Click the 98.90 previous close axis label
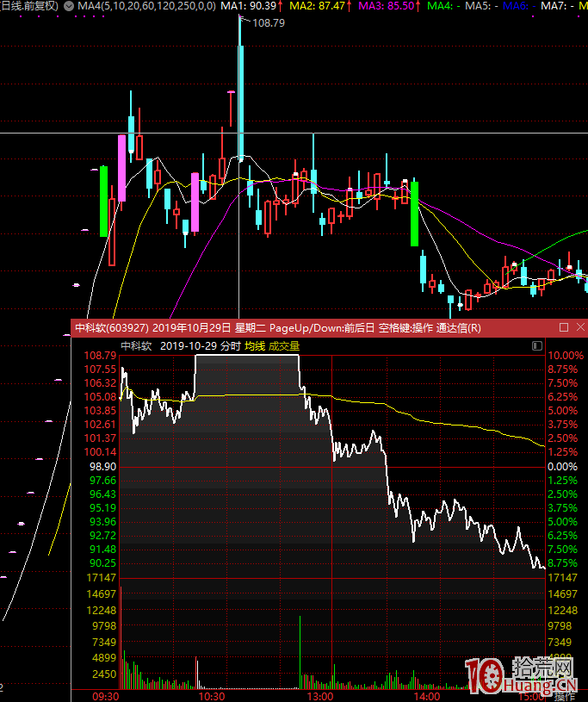Viewport: 588px width, 702px height. coord(103,467)
